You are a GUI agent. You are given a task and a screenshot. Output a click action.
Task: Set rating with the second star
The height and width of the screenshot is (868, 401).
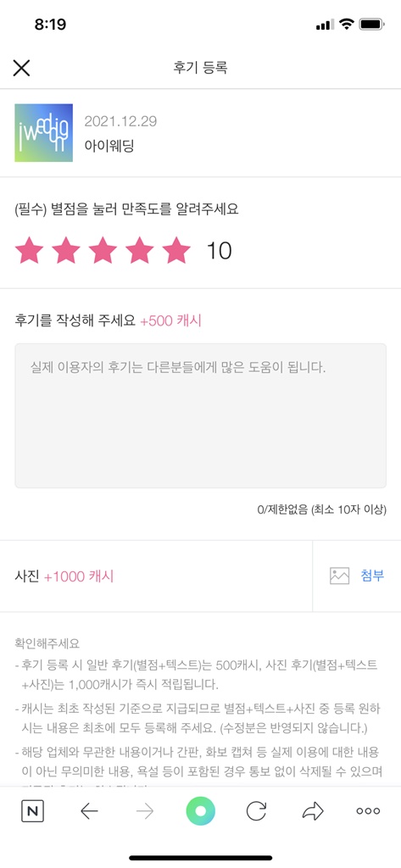[66, 250]
